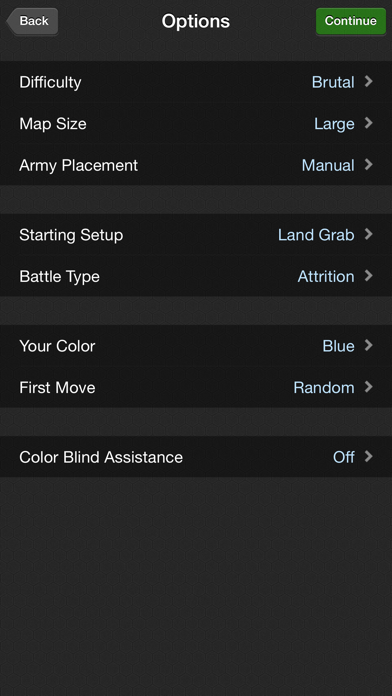Screen dimensions: 392x696
Task: Toggle Color Blind Assistance Off value
Action: [344, 457]
